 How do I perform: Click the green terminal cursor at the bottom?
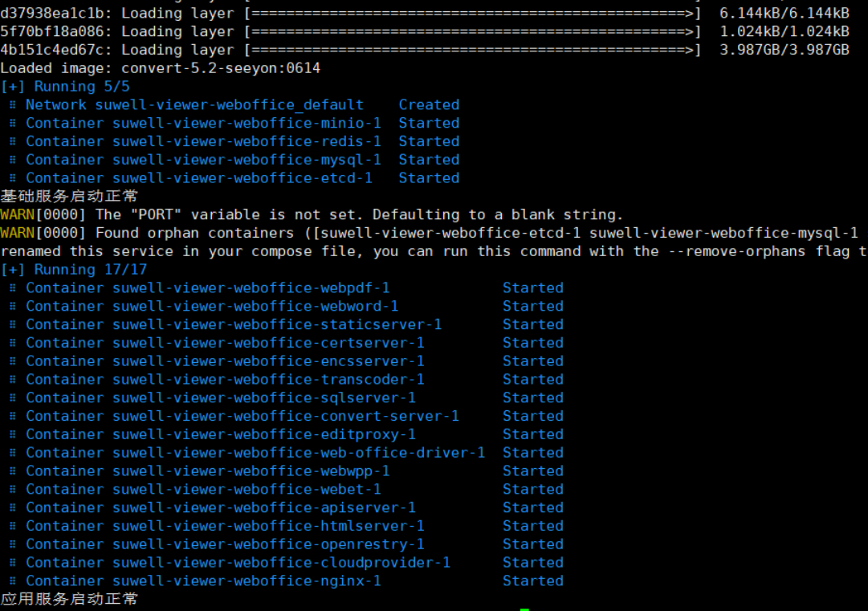524,609
